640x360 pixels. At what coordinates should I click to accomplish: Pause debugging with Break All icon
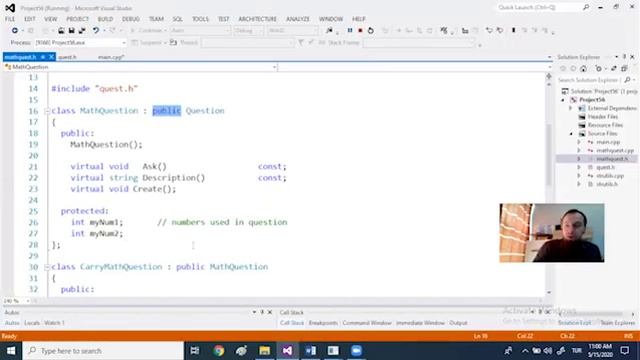(350, 31)
